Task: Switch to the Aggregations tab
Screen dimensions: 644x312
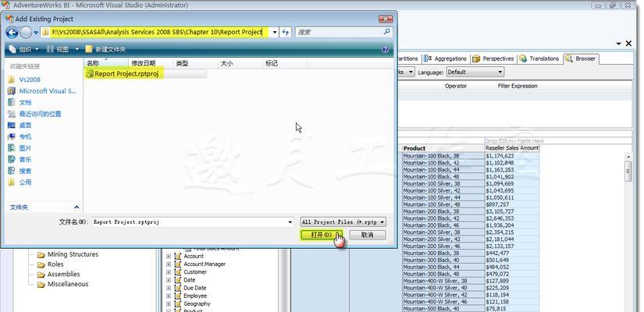Action: point(446,58)
